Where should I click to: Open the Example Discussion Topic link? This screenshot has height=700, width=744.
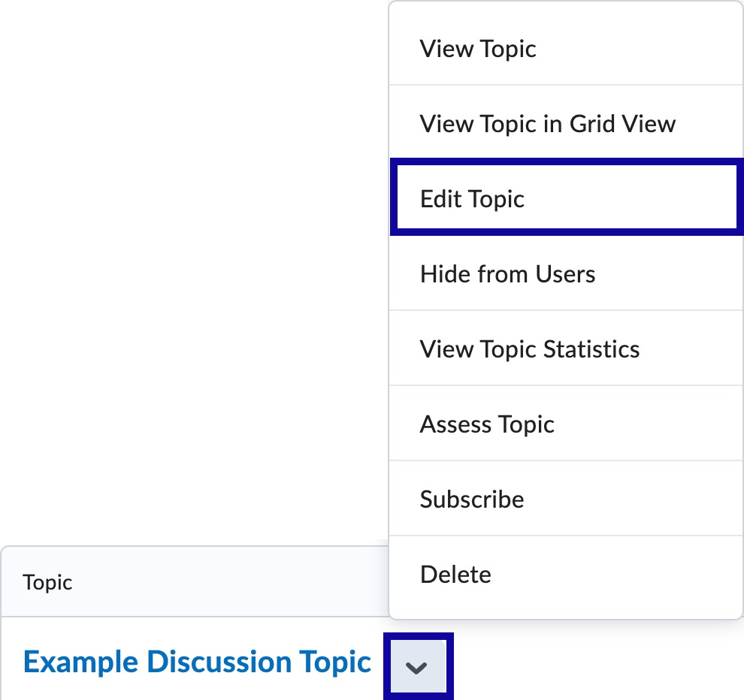click(x=195, y=662)
